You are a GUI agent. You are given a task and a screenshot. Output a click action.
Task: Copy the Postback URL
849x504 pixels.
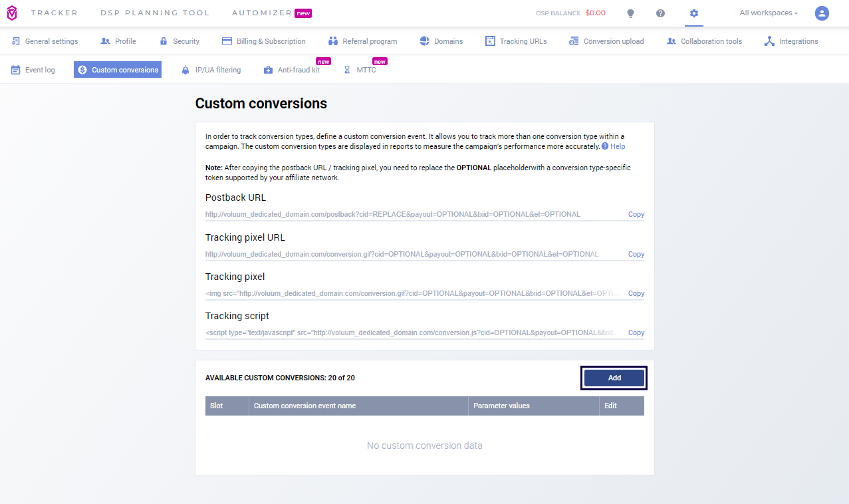tap(636, 214)
